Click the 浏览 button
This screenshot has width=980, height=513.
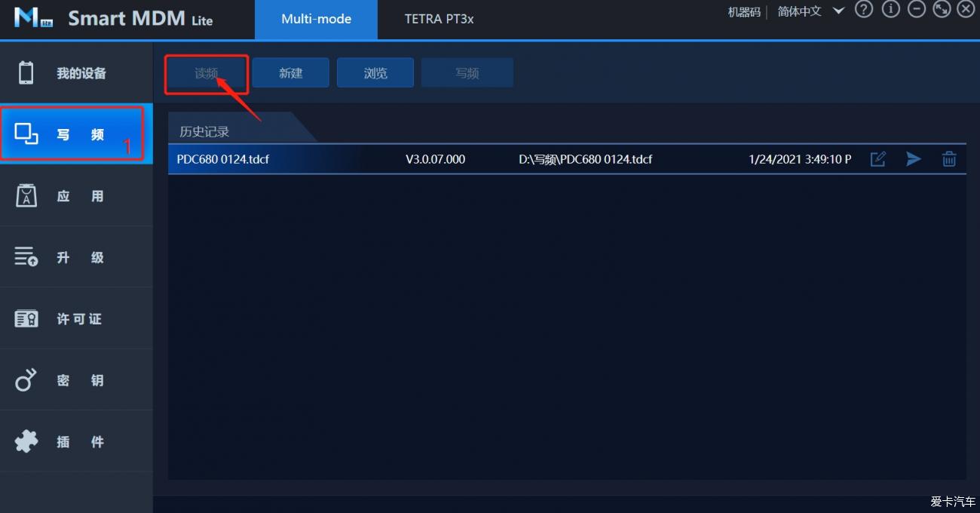pyautogui.click(x=375, y=73)
